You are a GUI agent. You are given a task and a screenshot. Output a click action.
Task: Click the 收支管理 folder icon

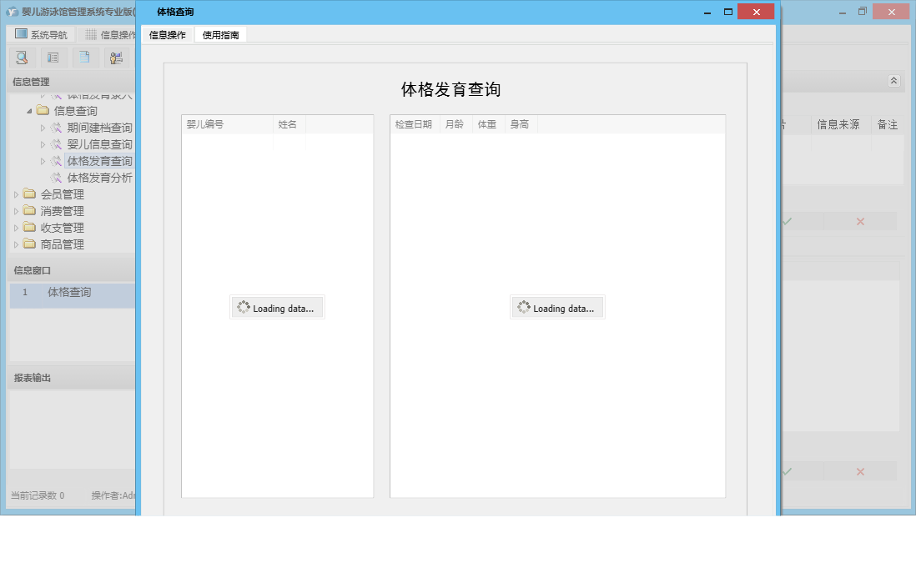pos(31,227)
